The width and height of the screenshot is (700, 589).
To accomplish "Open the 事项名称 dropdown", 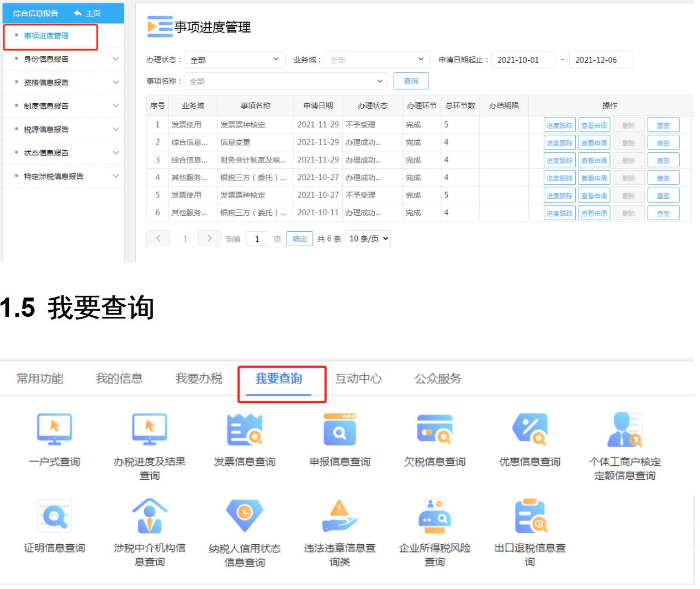I will point(285,81).
